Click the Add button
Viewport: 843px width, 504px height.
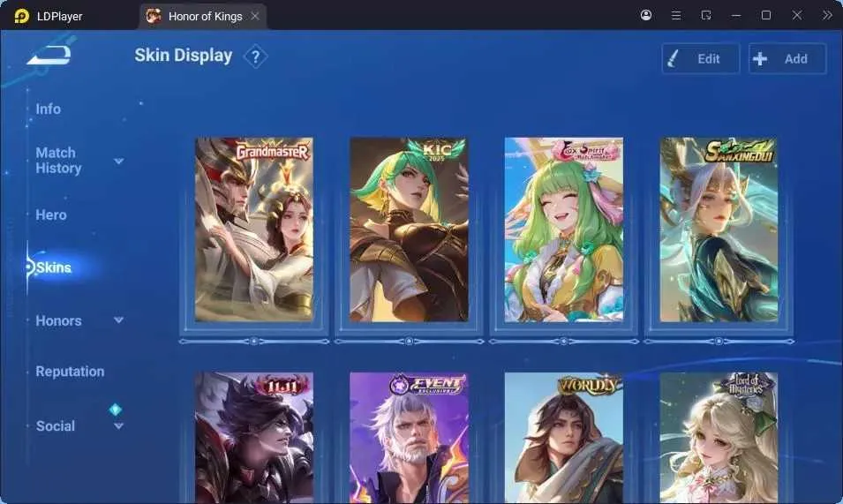(787, 58)
